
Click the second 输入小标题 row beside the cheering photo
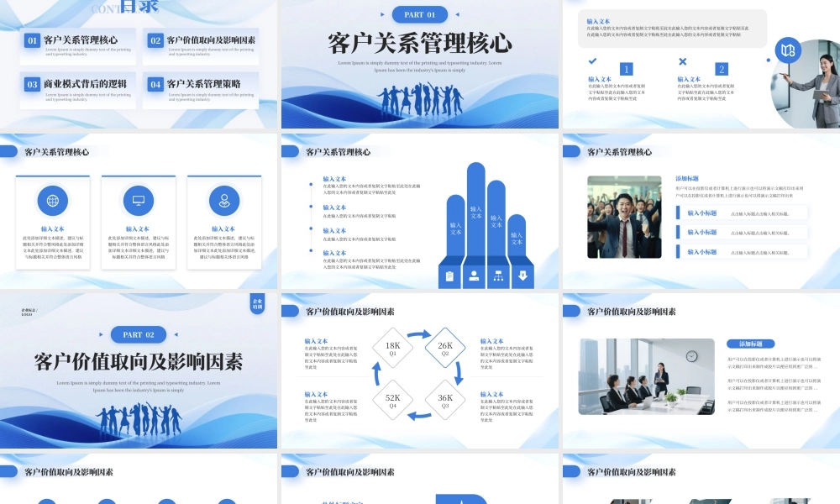tap(742, 233)
